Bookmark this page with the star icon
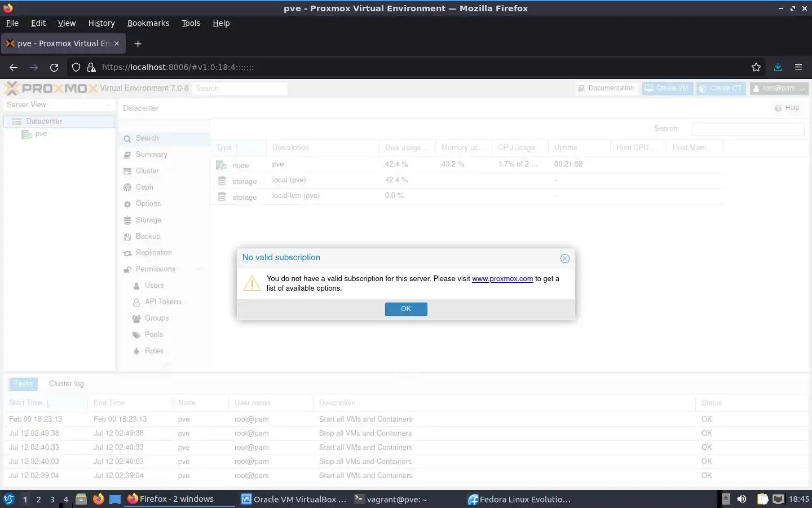This screenshot has height=508, width=812. click(x=756, y=67)
